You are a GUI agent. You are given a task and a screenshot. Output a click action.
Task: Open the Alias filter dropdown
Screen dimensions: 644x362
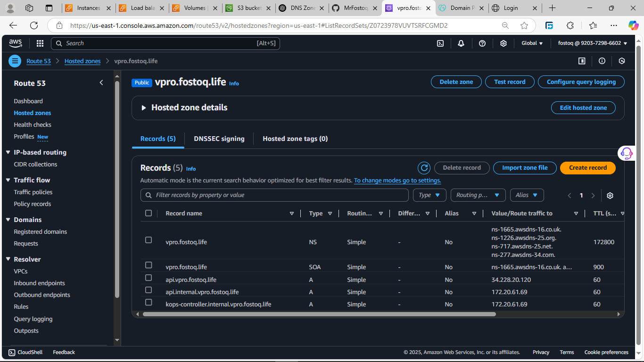point(527,195)
